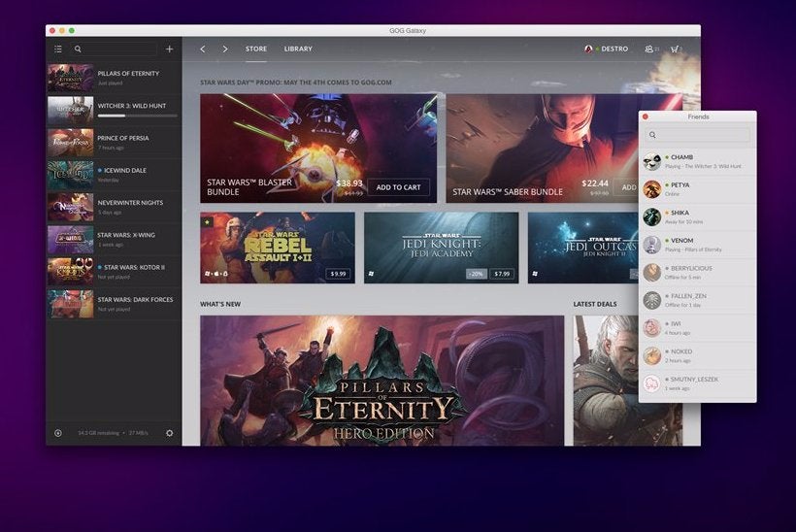Click the $9.99 price on Rebel Assault

click(338, 274)
